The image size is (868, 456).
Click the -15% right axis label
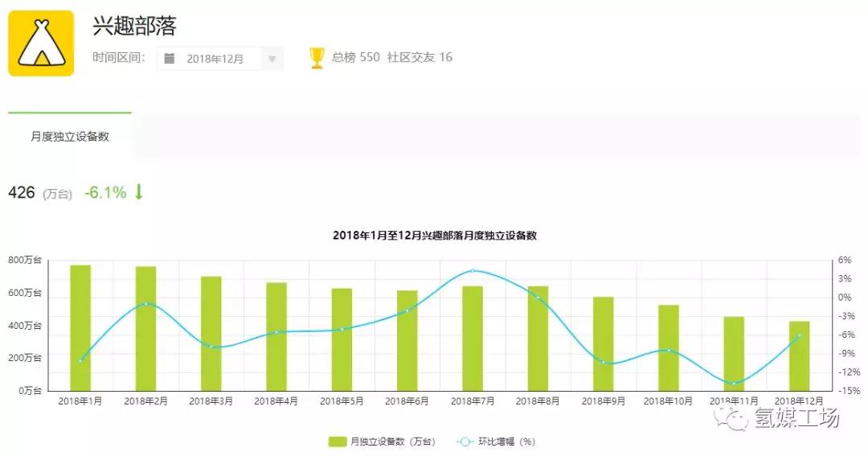(849, 391)
